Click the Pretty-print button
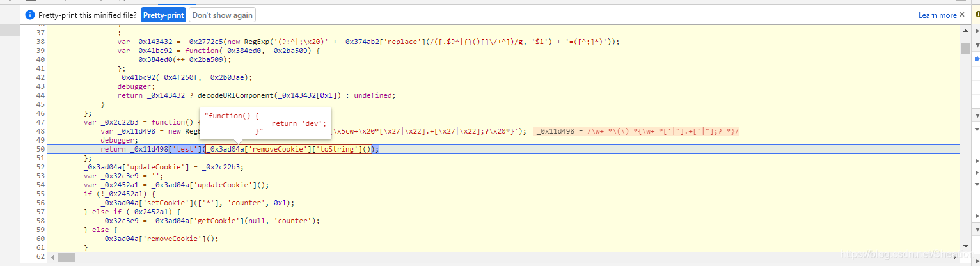 (x=163, y=15)
